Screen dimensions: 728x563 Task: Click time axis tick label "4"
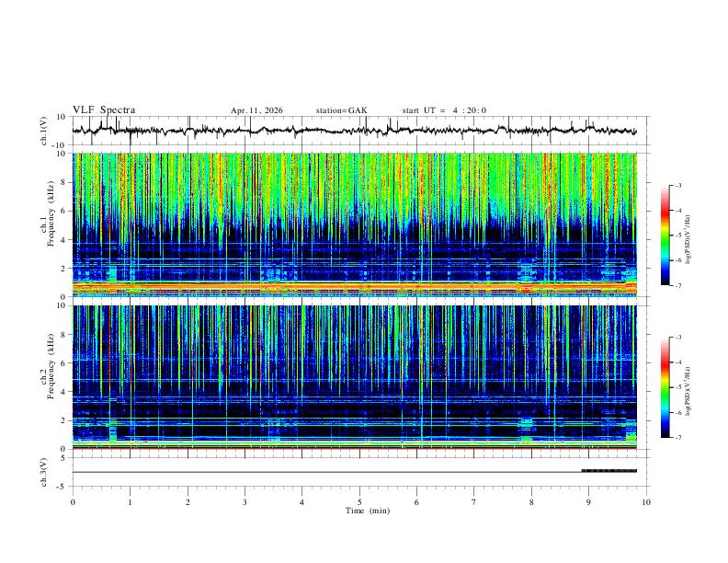[302, 502]
